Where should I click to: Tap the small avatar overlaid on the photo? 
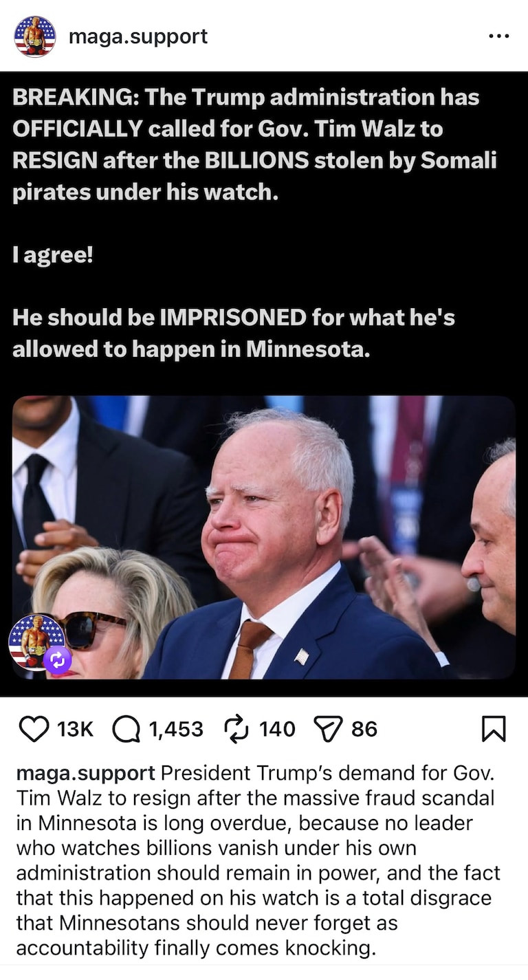coord(36,641)
